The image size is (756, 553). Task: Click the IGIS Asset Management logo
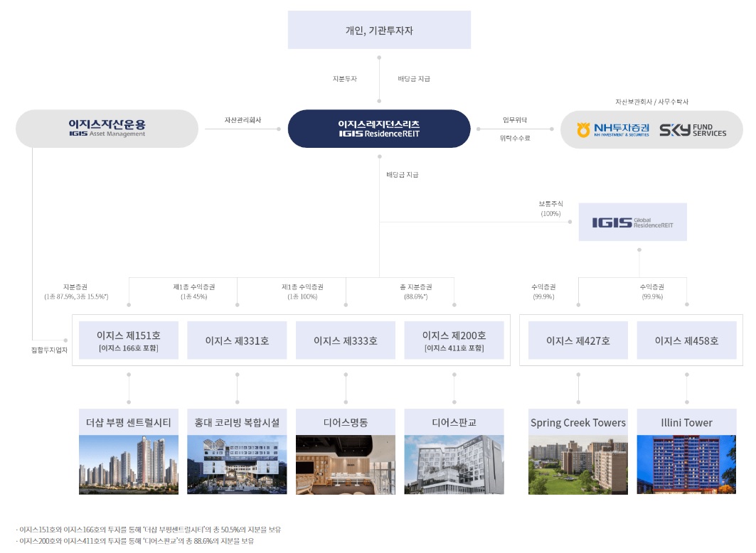click(x=107, y=128)
